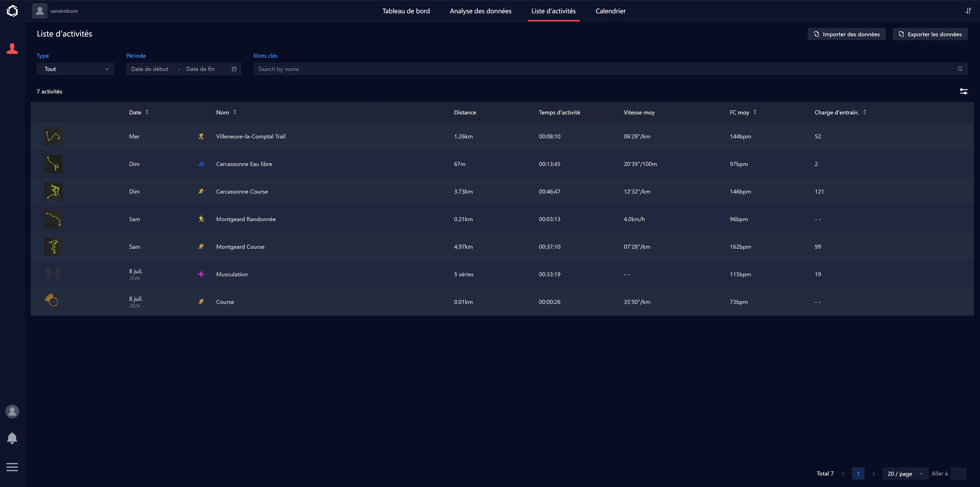The image size is (980, 487).
Task: Switch to the Tableau de bord tab
Action: tap(406, 11)
